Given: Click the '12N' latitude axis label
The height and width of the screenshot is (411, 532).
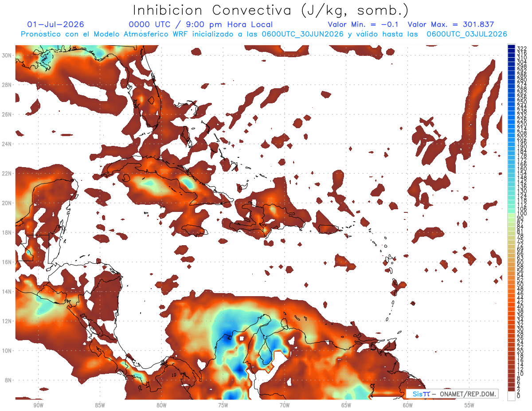Looking at the screenshot, I should [x=7, y=321].
